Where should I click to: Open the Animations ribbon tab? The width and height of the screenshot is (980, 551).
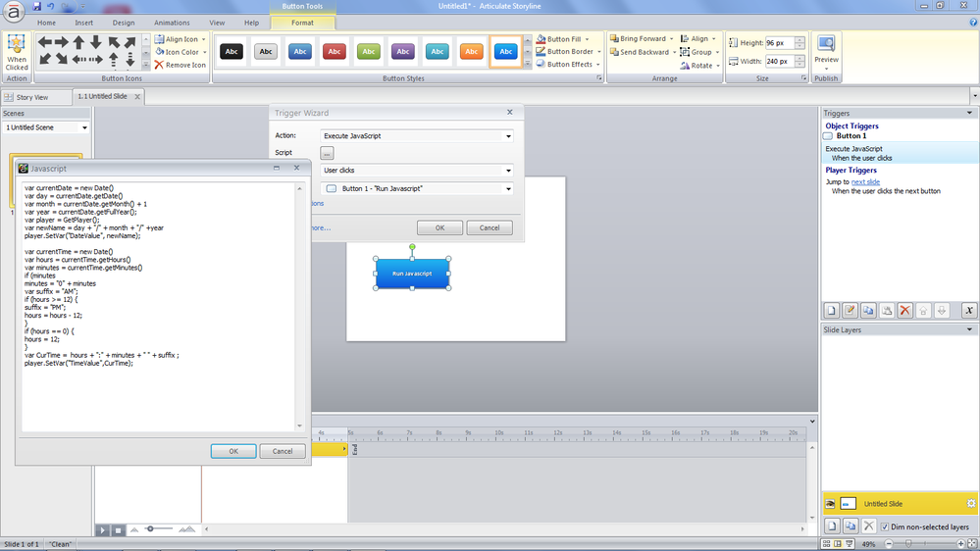point(172,22)
